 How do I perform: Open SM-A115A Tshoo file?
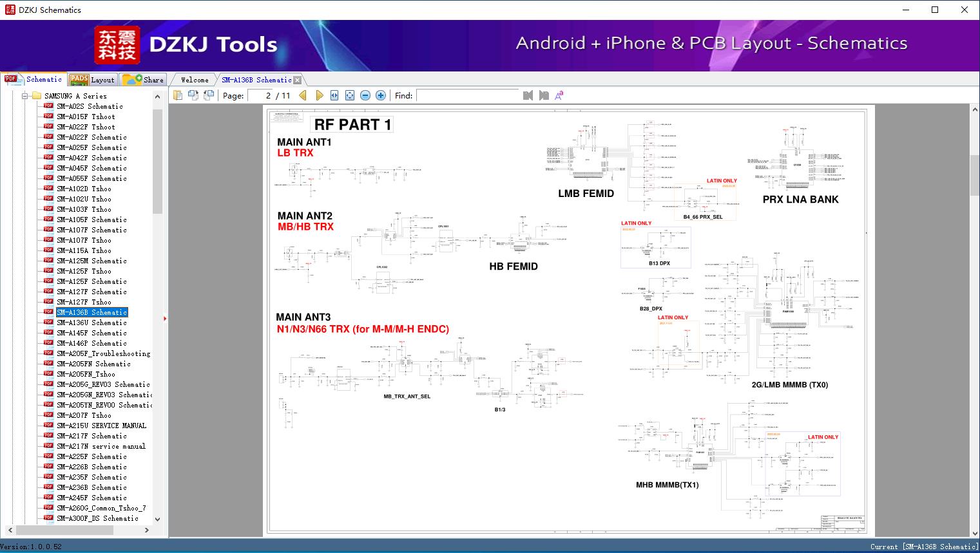(x=84, y=250)
